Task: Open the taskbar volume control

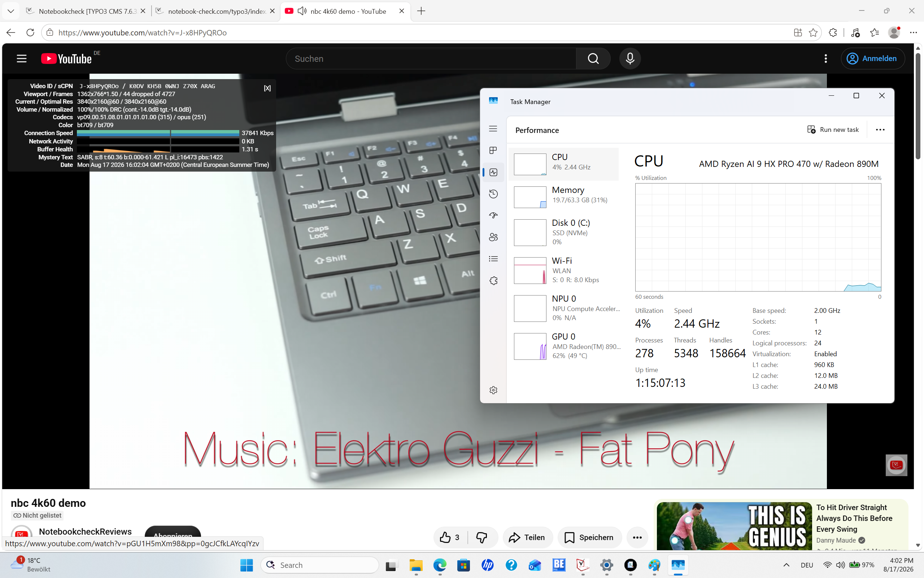Action: pos(840,565)
